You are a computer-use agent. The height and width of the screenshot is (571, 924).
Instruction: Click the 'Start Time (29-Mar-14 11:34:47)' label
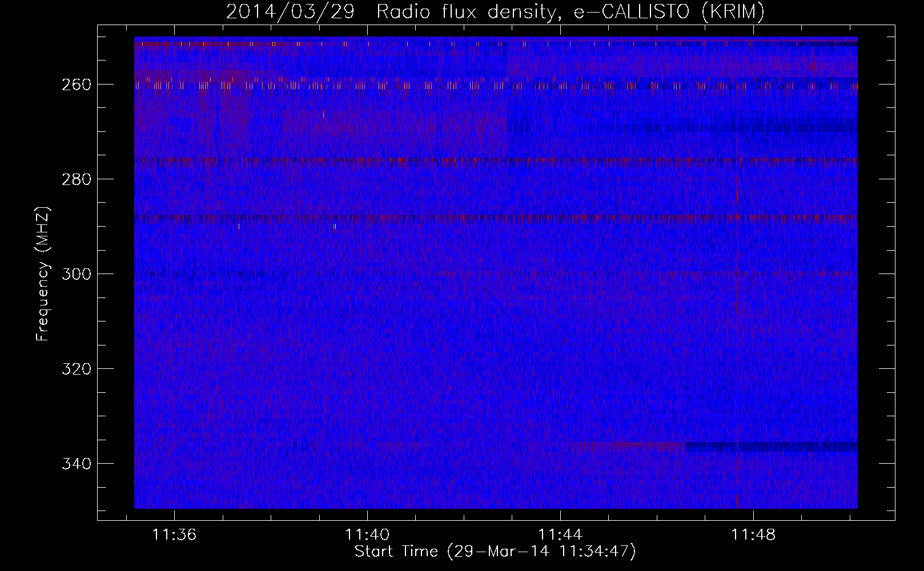[495, 552]
